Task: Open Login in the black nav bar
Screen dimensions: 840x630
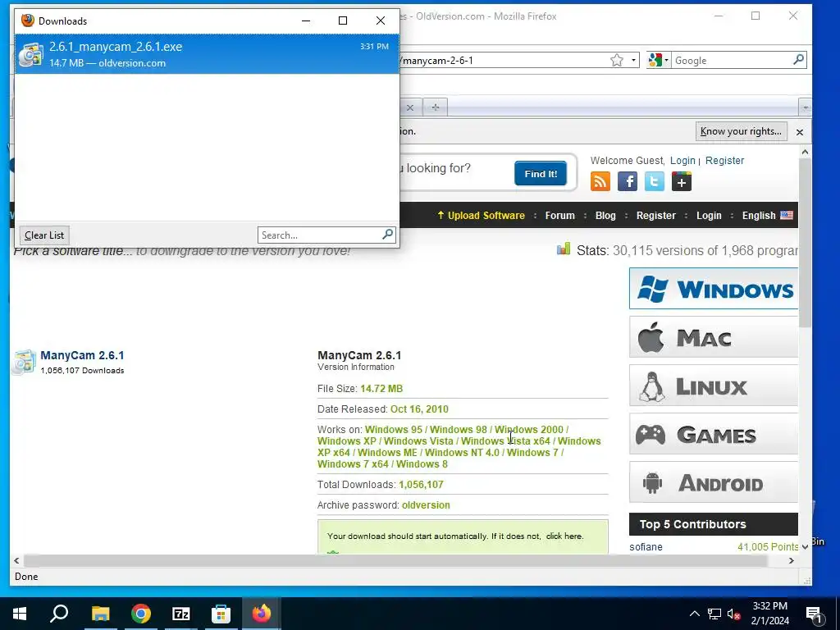Action: pyautogui.click(x=709, y=216)
